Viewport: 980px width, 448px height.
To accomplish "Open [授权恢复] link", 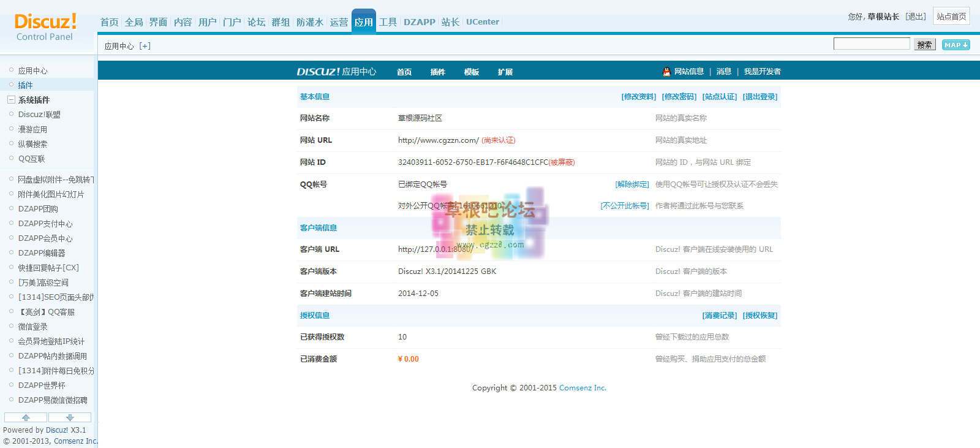I will click(760, 316).
